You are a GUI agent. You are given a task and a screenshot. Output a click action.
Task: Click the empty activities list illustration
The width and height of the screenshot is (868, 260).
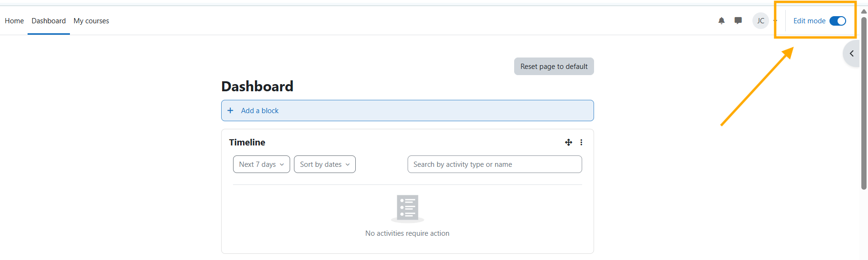[407, 208]
